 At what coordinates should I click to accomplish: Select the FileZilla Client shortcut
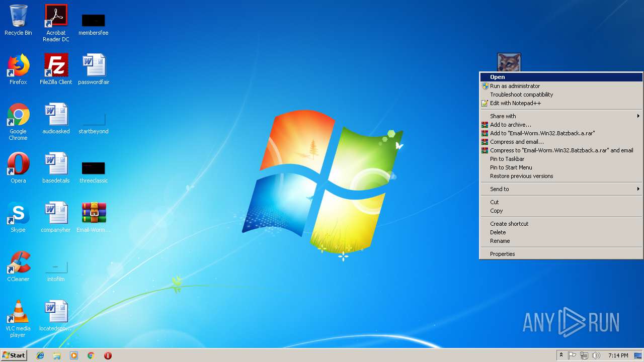[56, 69]
